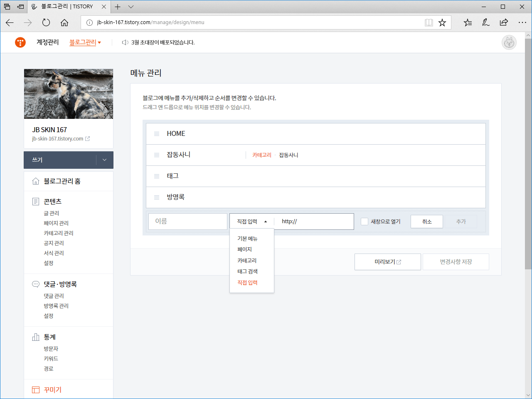Click the 블로그관리 홈 house icon
The width and height of the screenshot is (532, 399).
(x=36, y=181)
